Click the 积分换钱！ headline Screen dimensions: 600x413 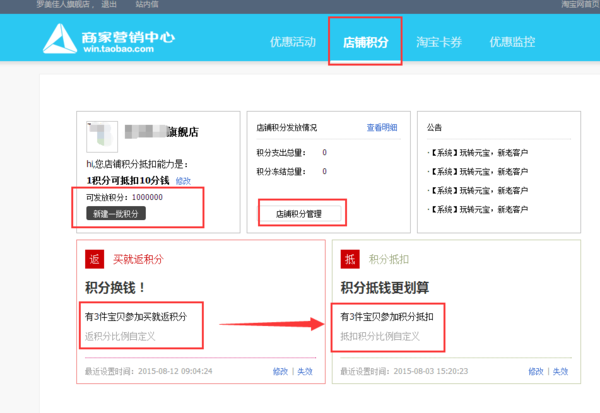[x=115, y=287]
